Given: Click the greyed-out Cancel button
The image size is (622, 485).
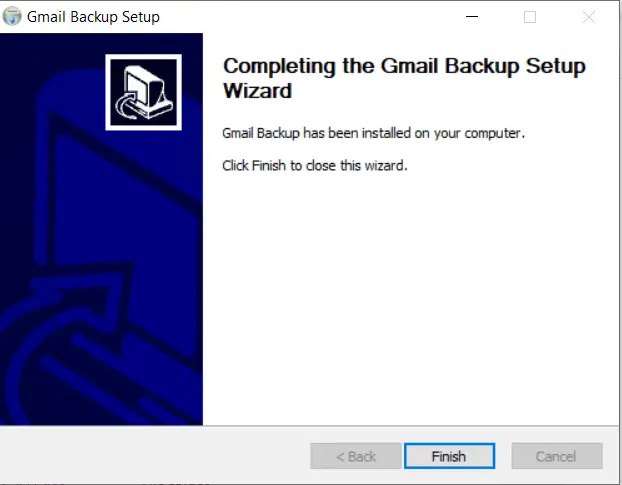Looking at the screenshot, I should click(557, 456).
